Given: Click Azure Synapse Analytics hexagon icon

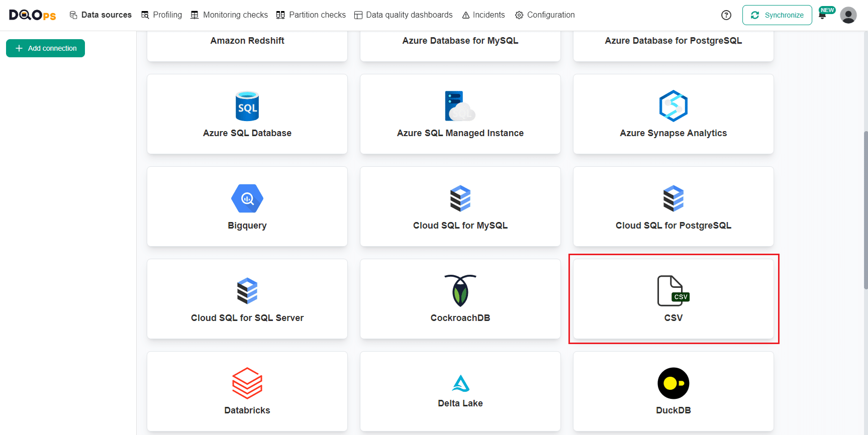Looking at the screenshot, I should [673, 106].
